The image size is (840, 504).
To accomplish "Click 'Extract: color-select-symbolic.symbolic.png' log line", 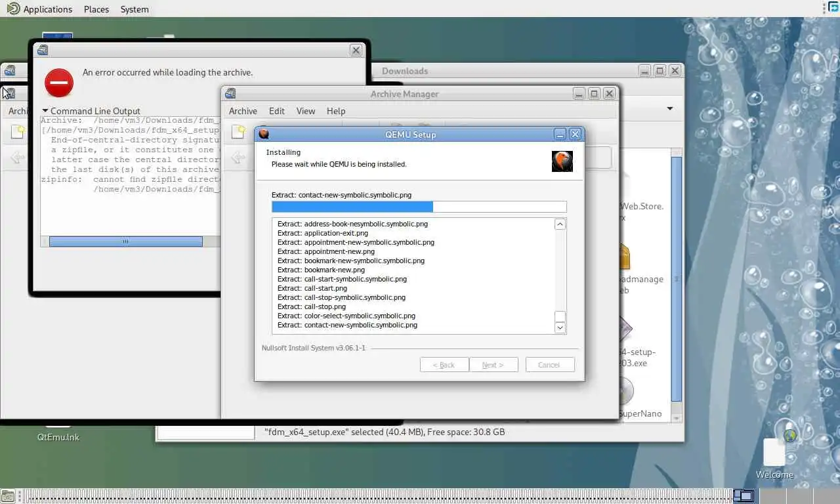I will [346, 316].
